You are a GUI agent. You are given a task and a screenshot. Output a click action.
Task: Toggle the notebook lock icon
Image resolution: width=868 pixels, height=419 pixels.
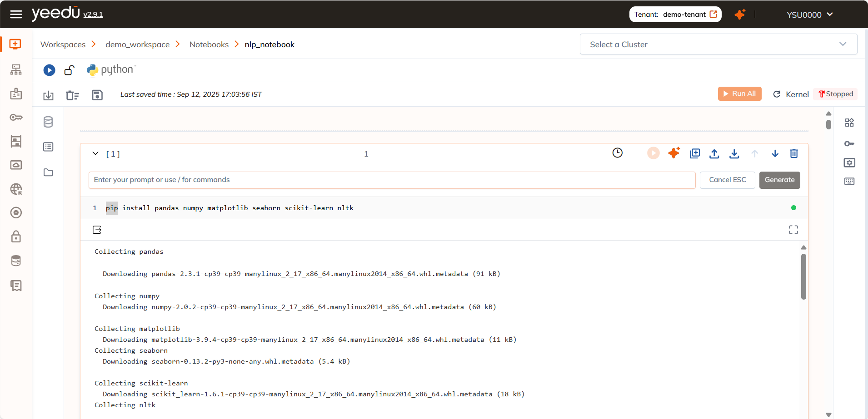pyautogui.click(x=69, y=70)
